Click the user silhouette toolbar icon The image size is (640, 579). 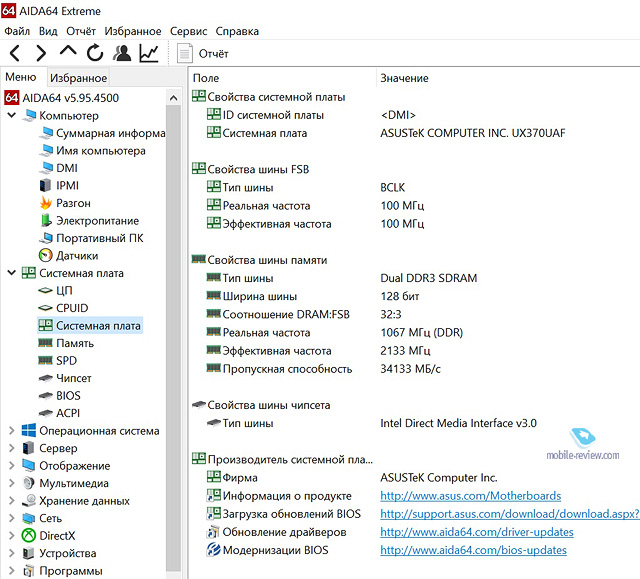coord(122,53)
